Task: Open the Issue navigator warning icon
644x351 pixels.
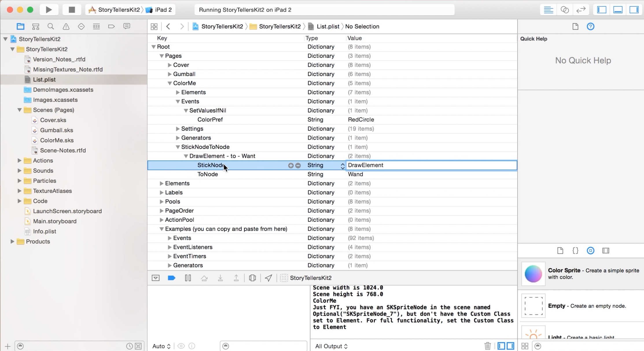Action: pyautogui.click(x=66, y=27)
